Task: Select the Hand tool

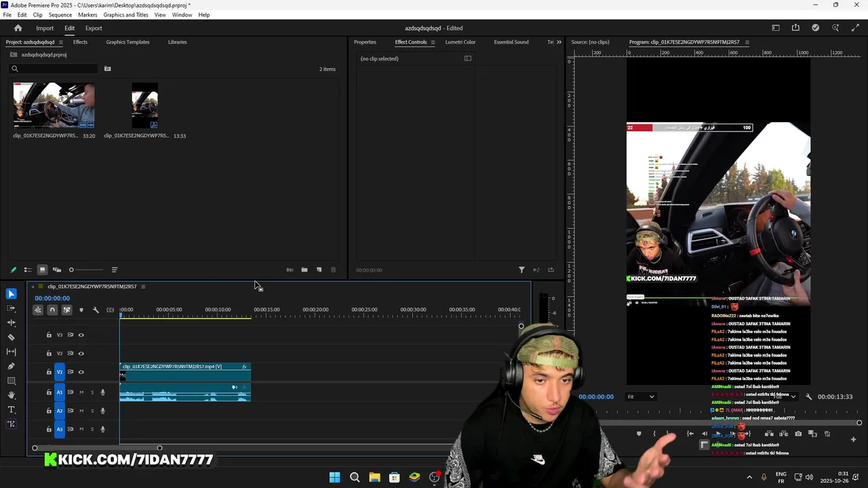Action: (x=11, y=395)
